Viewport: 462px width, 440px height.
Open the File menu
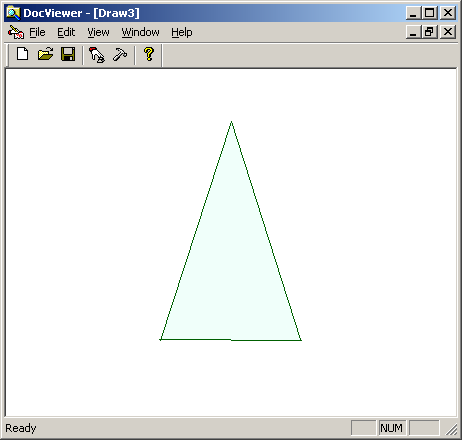pos(37,32)
